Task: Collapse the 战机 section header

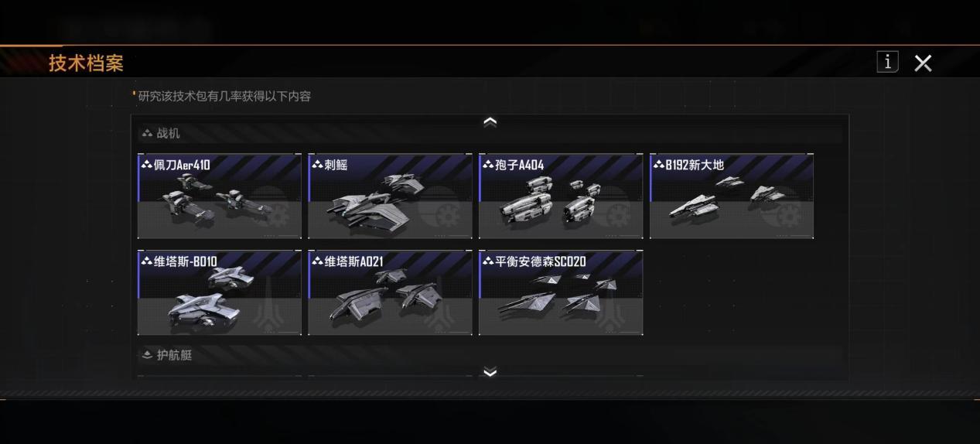Action: 490,134
